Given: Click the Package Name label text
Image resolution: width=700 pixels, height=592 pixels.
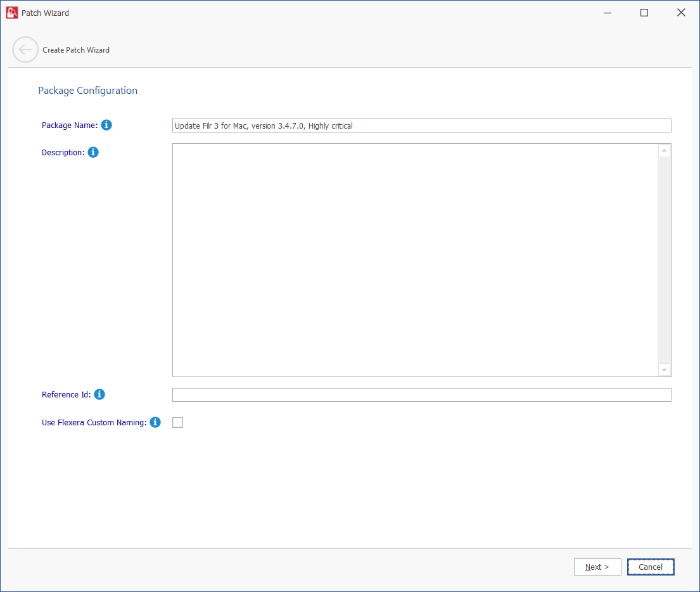Looking at the screenshot, I should 70,125.
